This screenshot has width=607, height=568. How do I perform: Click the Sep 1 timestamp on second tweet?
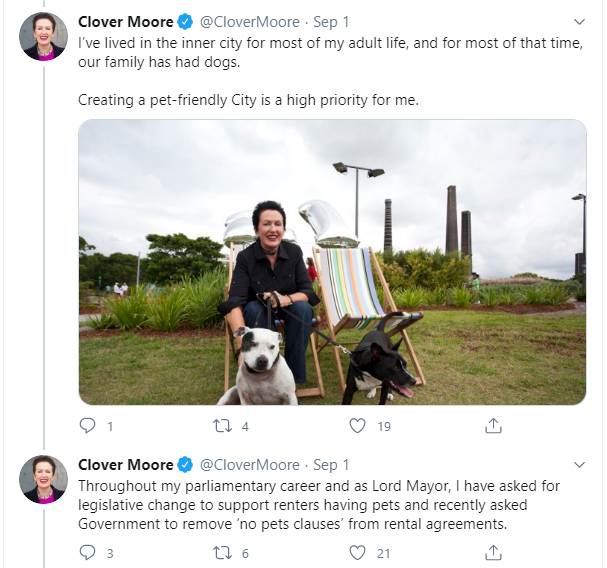(331, 465)
